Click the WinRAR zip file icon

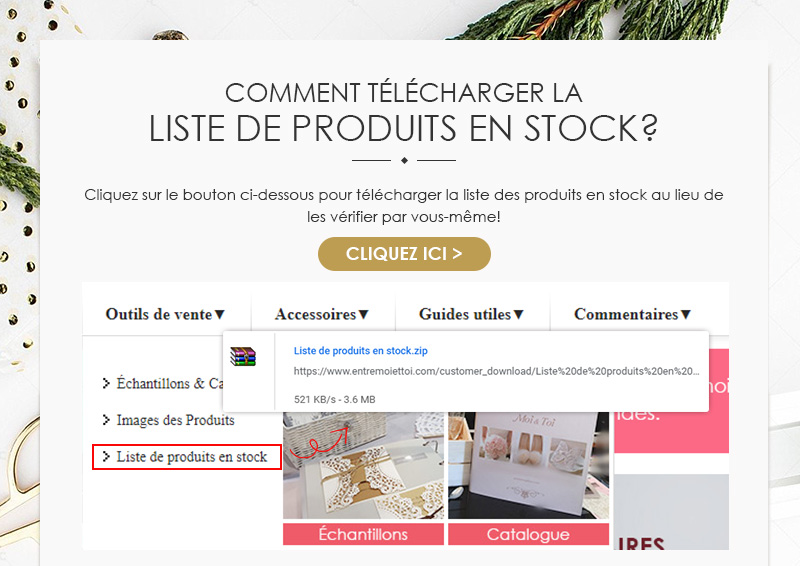point(243,356)
